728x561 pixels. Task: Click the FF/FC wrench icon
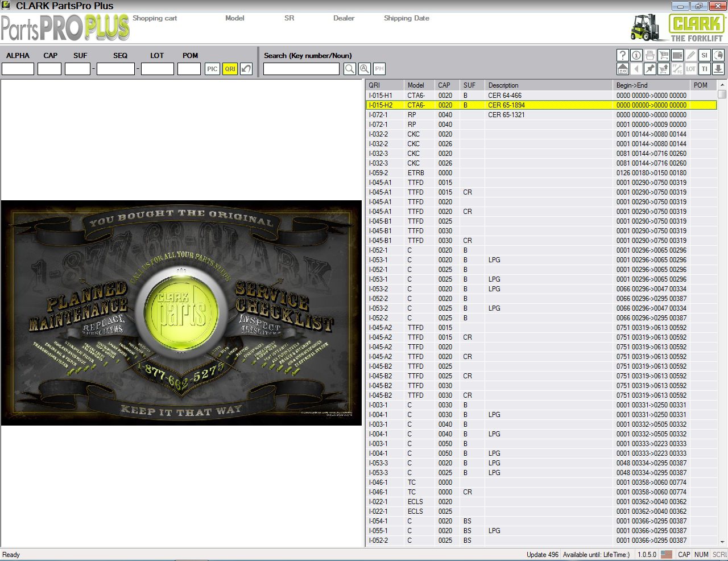tap(677, 69)
